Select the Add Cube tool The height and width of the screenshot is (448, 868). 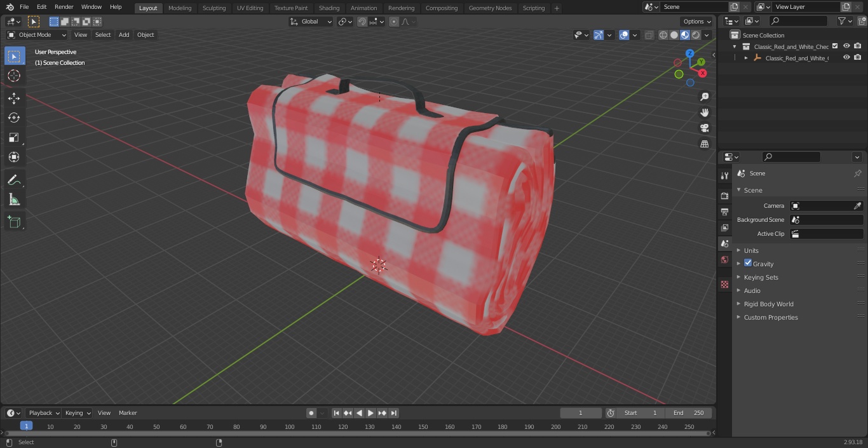click(x=14, y=222)
